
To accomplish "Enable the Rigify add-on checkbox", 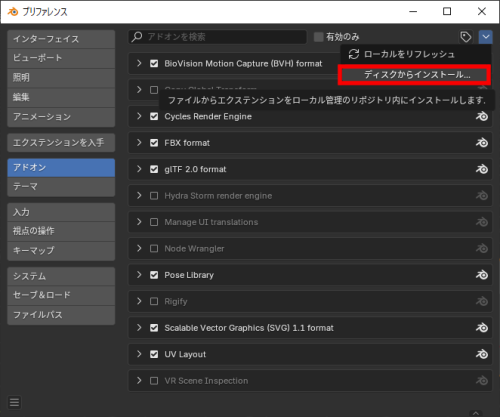I will click(x=154, y=301).
